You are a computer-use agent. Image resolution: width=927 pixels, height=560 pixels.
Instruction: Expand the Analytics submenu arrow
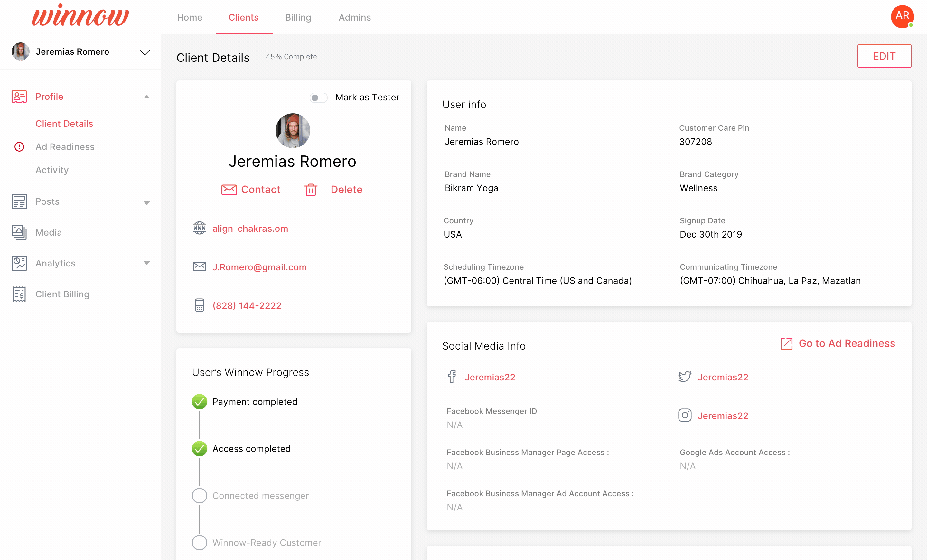[147, 263]
